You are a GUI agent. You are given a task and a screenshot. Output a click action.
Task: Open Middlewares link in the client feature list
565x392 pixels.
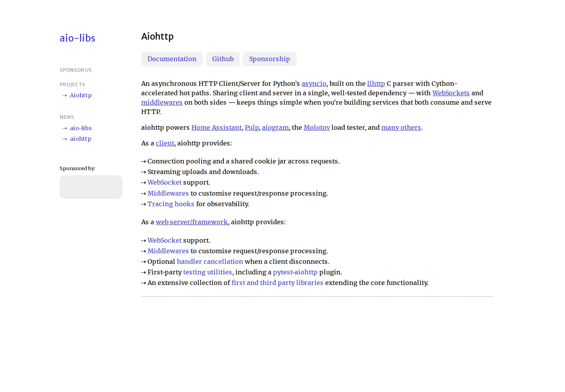pos(168,193)
